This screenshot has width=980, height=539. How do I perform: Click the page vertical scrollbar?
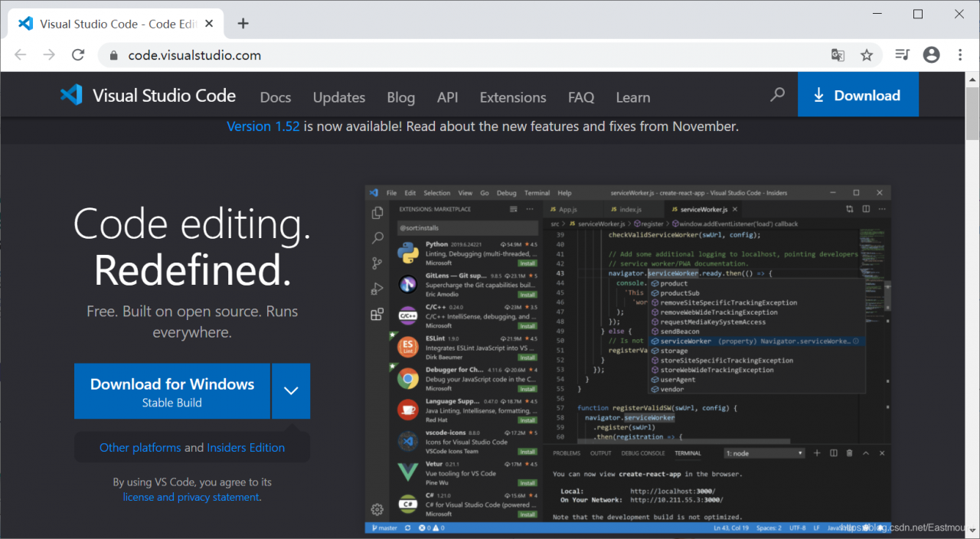point(972,115)
